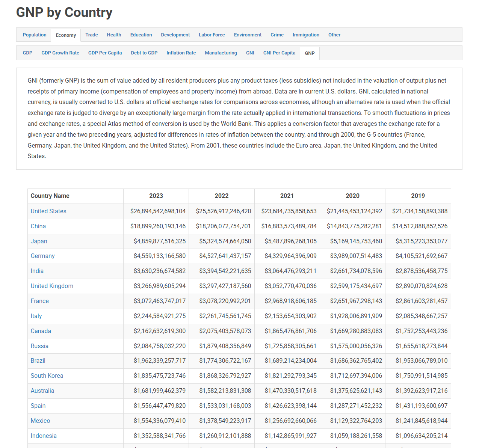The width and height of the screenshot is (482, 448).
Task: Open the Mexico country link
Action: coord(41,421)
